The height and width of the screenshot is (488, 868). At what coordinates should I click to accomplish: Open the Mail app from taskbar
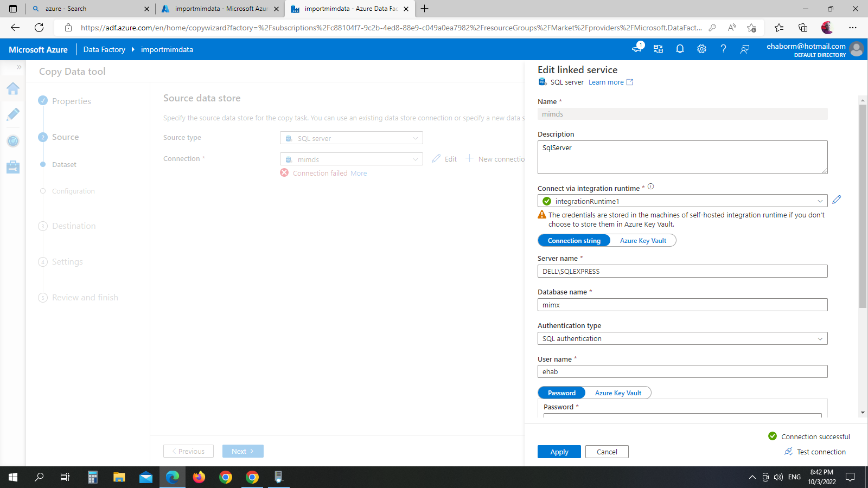point(146,477)
